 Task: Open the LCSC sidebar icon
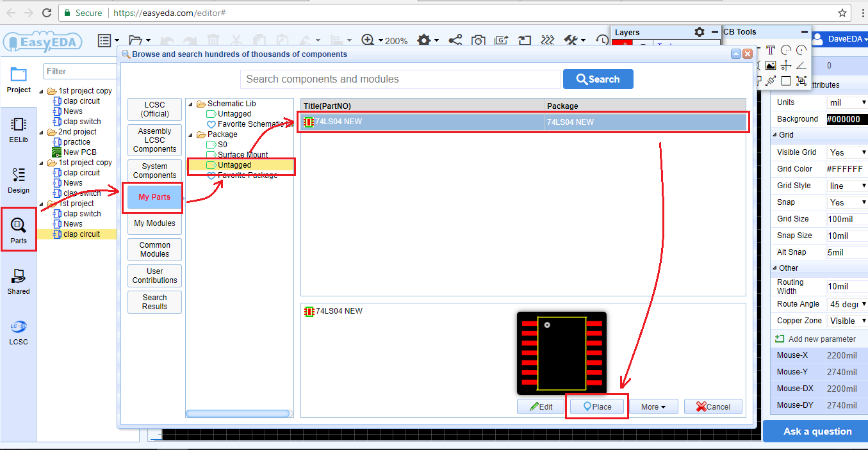coord(19,332)
